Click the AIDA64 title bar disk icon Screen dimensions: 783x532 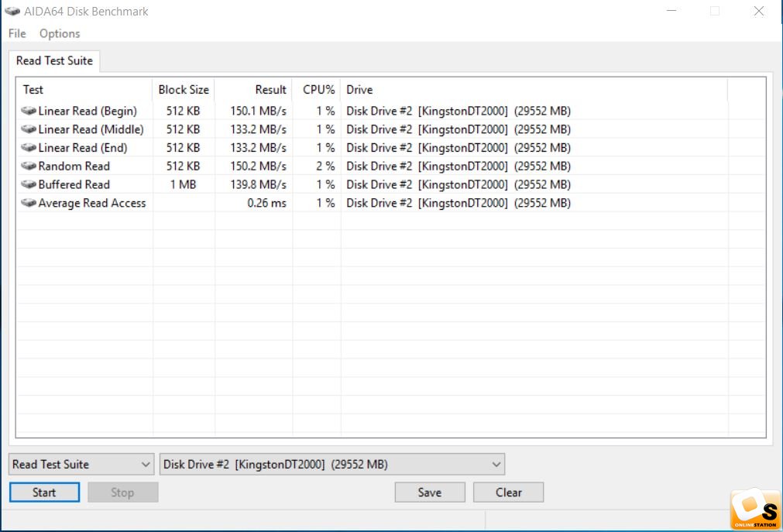point(12,11)
